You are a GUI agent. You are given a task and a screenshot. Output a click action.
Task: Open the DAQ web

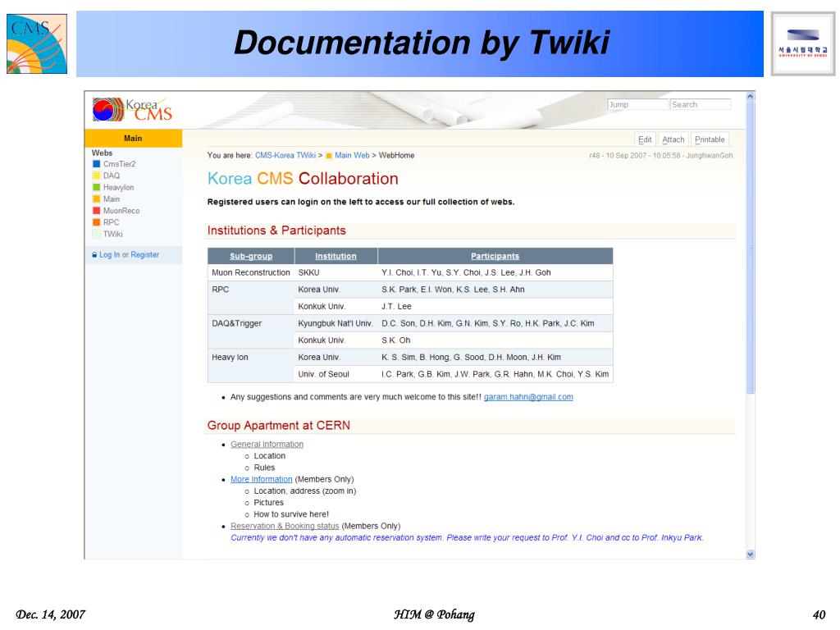click(112, 176)
